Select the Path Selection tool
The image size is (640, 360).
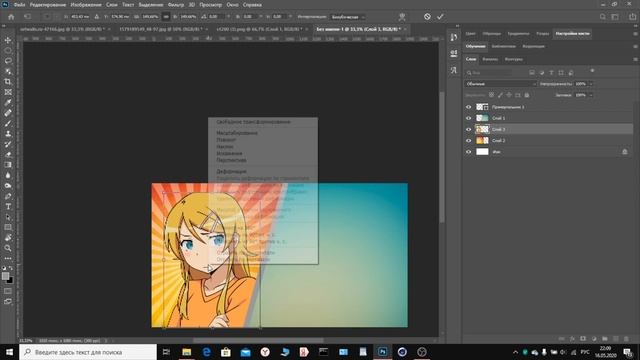(x=8, y=217)
